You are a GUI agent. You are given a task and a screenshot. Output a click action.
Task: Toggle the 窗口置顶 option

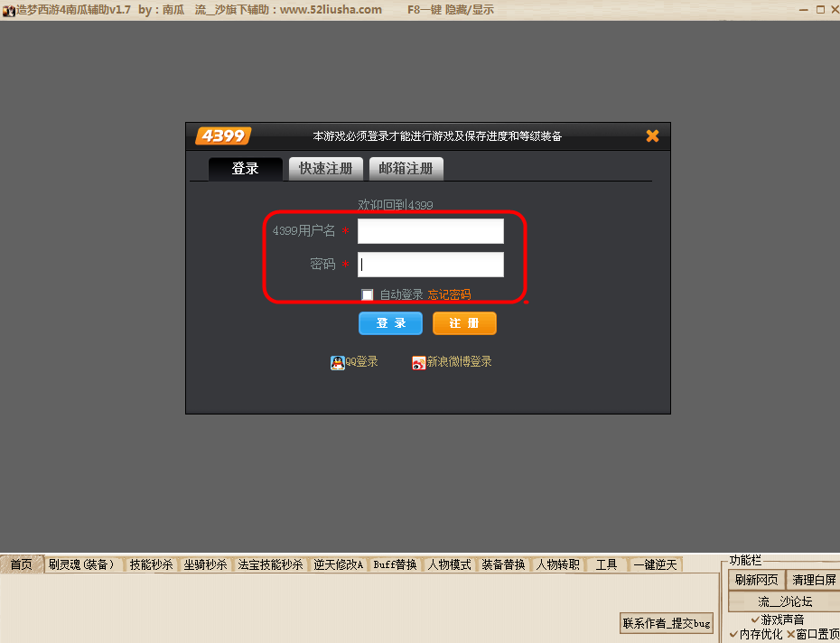click(x=813, y=635)
